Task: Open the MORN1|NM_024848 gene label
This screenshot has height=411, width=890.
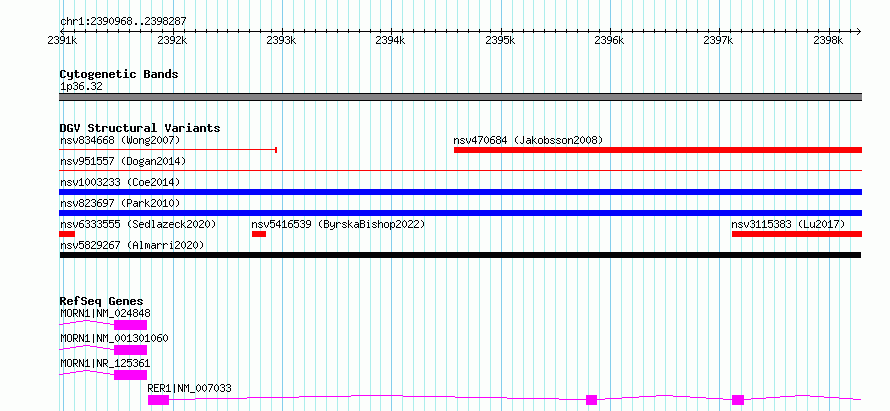Action: click(x=105, y=313)
